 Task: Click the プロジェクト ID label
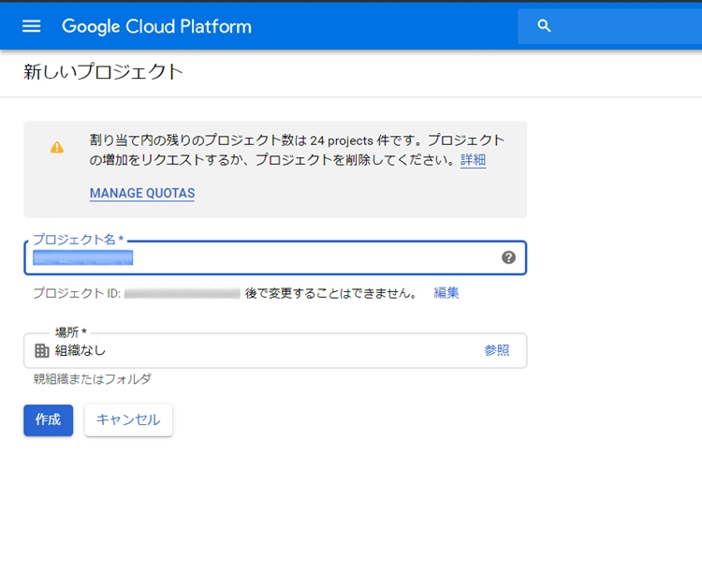coord(77,293)
